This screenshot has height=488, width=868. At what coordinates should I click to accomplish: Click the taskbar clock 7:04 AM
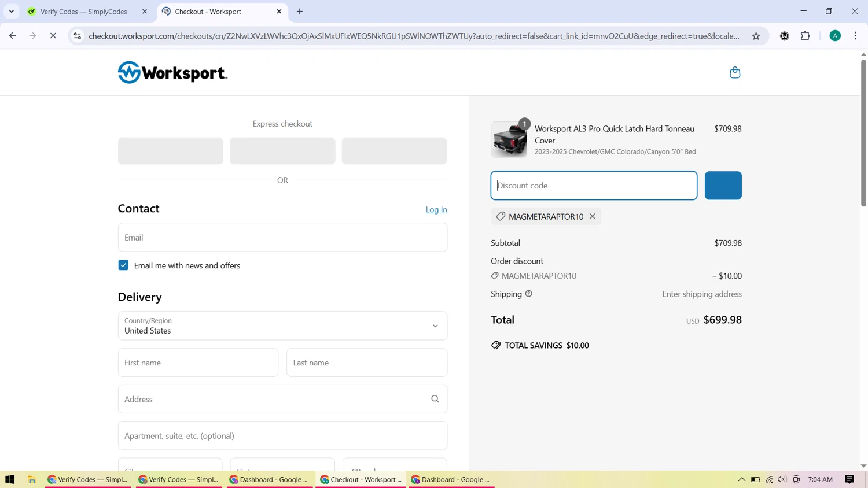[x=820, y=479]
